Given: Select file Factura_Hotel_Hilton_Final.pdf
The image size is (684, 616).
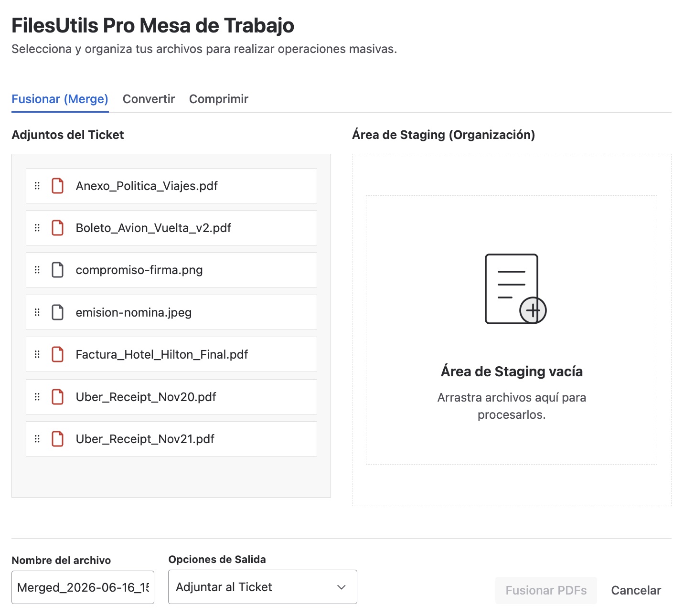Looking at the screenshot, I should click(171, 354).
